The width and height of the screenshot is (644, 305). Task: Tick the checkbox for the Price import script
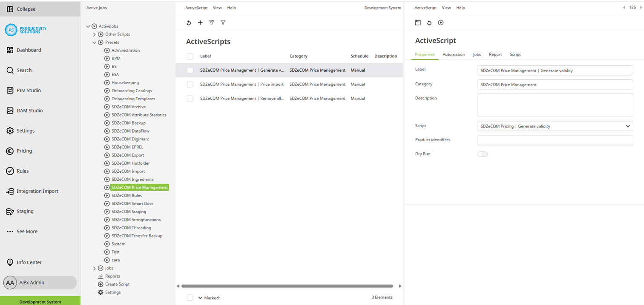190,84
